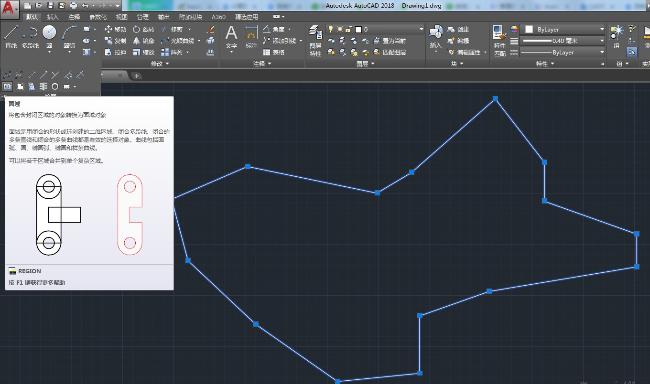650x384 pixels.
Task: Switch to the View ribbon tab
Action: pos(121,17)
